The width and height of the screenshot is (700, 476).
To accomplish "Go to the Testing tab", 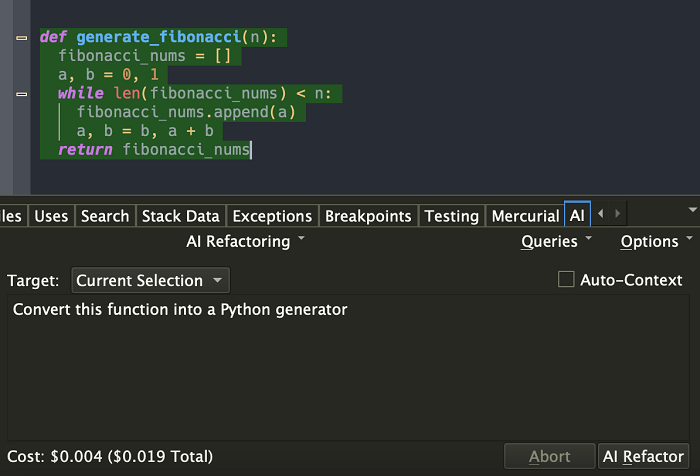I will point(451,216).
